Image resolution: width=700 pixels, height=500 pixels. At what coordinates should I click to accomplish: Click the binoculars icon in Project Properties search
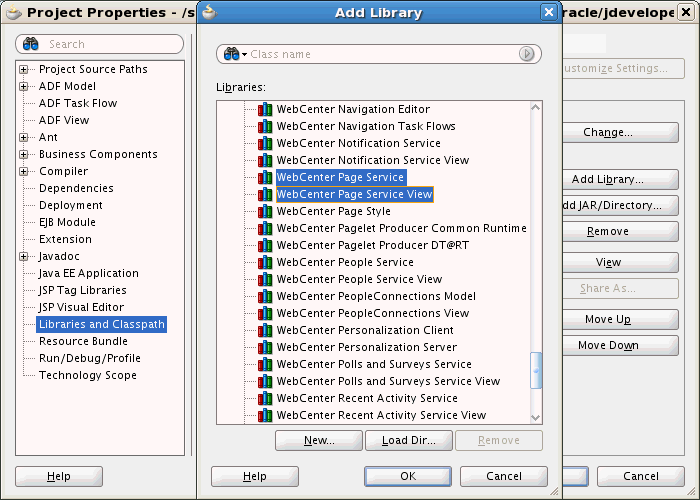click(30, 44)
